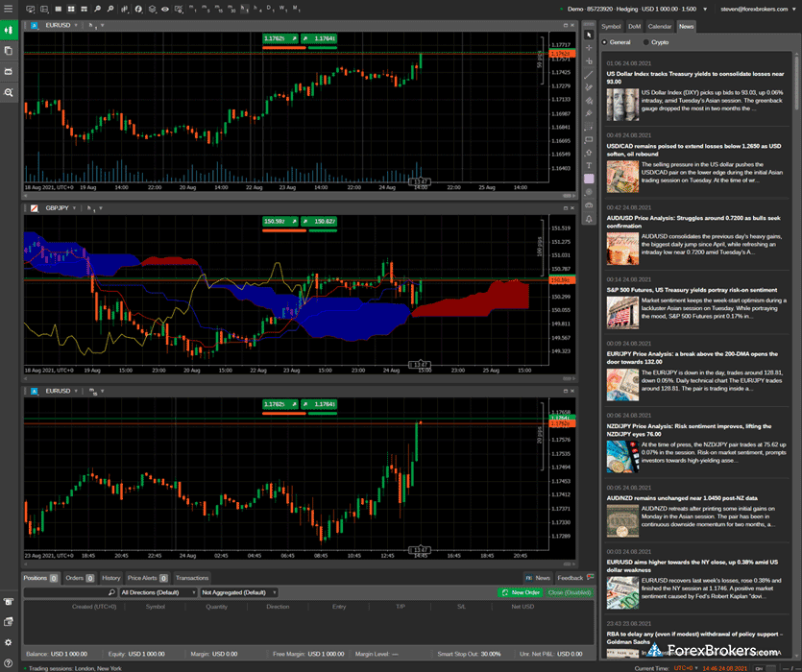Click the Close (Disabled) button

pos(569,592)
